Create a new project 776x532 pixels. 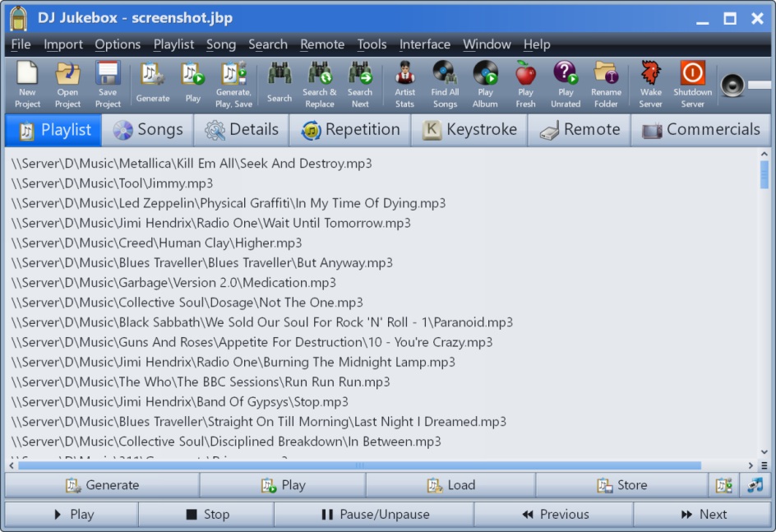click(x=26, y=82)
